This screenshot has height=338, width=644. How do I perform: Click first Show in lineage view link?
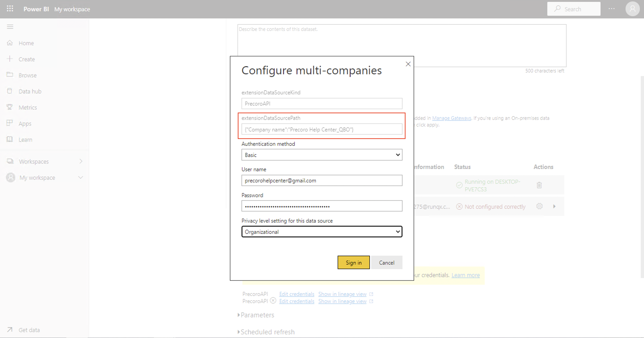click(342, 294)
